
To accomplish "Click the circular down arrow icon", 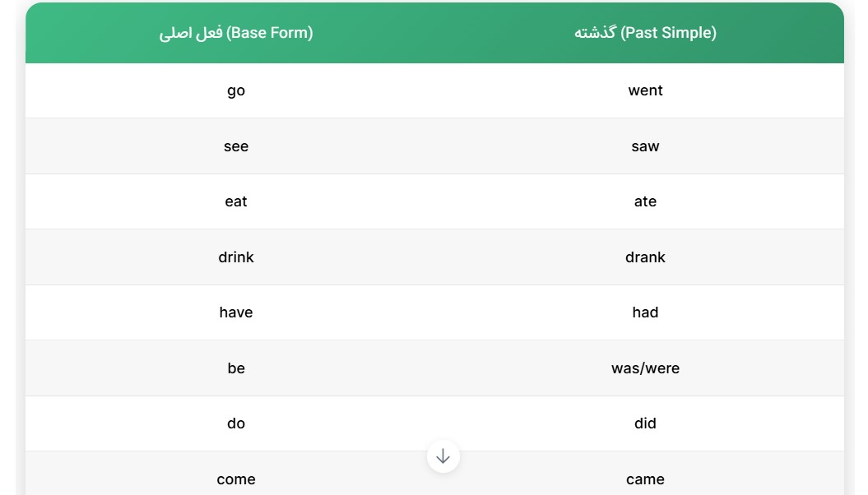I will tap(443, 456).
